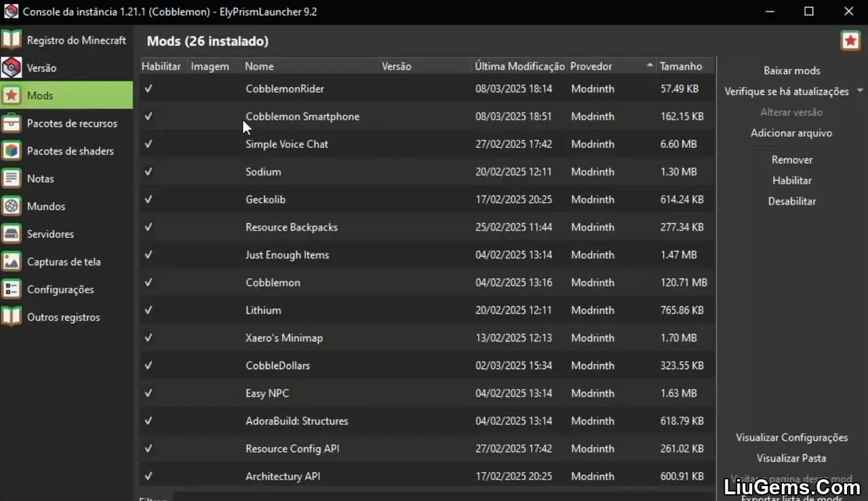Select the CobbleDollars mod name
This screenshot has width=868, height=501.
[277, 365]
